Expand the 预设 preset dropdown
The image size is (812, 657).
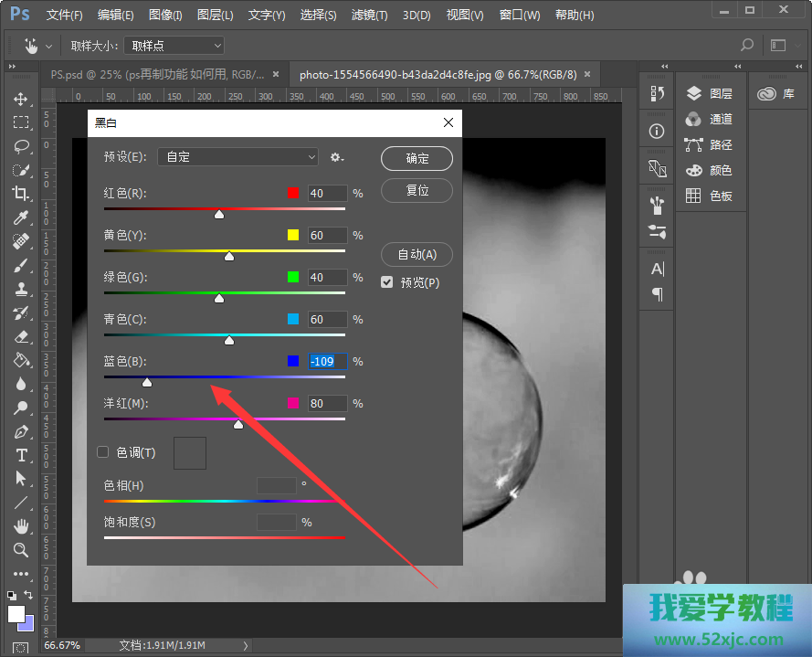(x=237, y=157)
